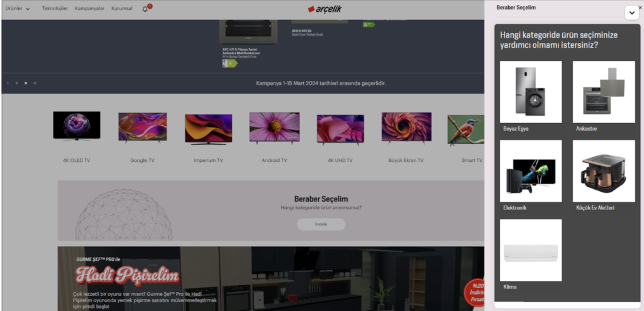Open the Kurumsal menu item

pos(122,9)
